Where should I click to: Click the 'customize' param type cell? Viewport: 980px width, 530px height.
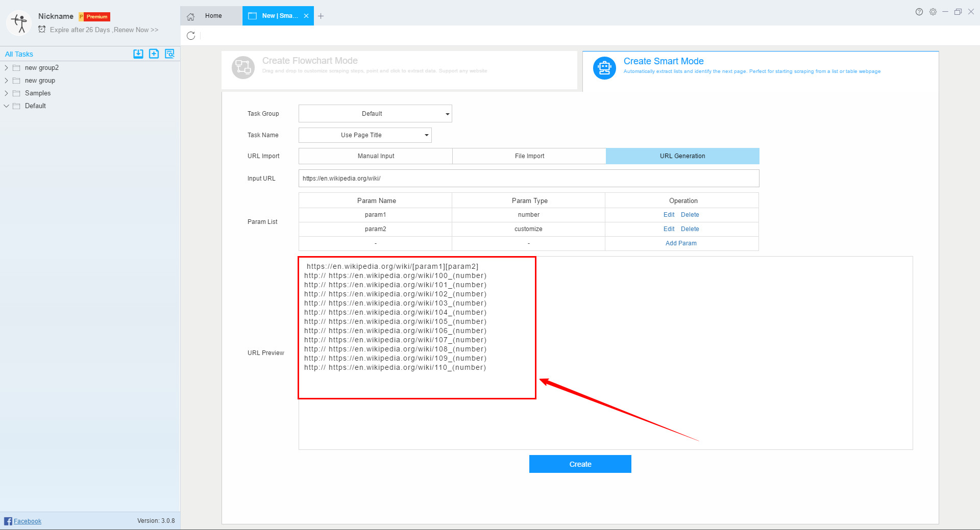[x=528, y=229]
